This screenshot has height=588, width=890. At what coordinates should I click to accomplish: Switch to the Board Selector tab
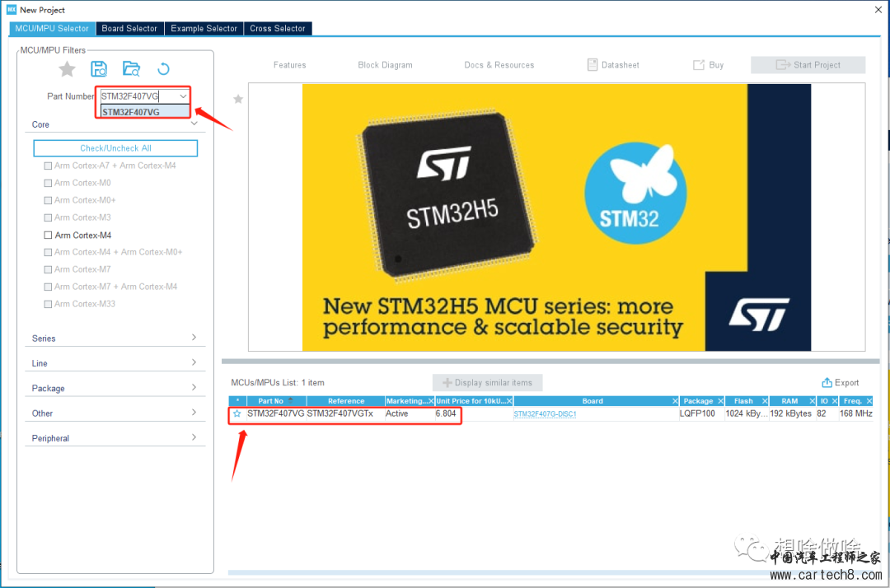click(x=129, y=28)
